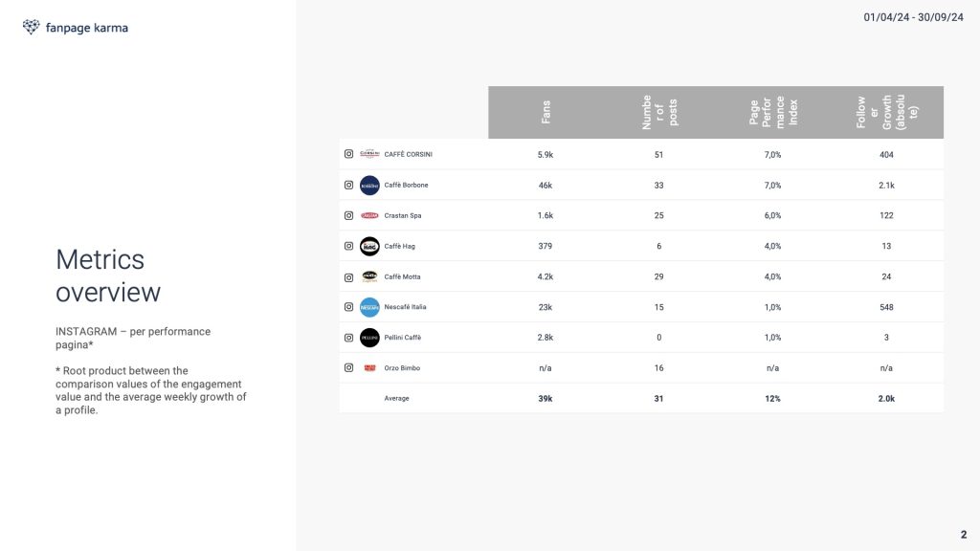Click Instagram icon beside Nescafé Italia
Screen dimensions: 980x551
(x=348, y=307)
